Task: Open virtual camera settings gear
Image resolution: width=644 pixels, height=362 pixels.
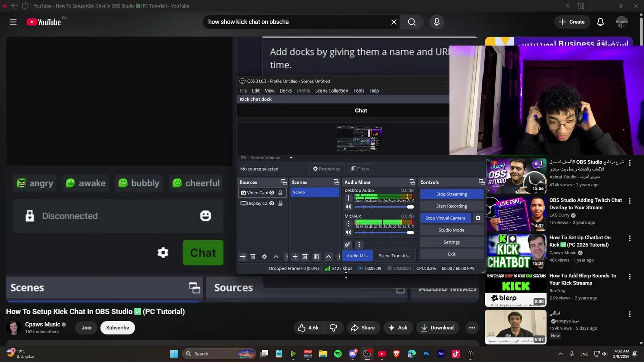Action: point(478,218)
